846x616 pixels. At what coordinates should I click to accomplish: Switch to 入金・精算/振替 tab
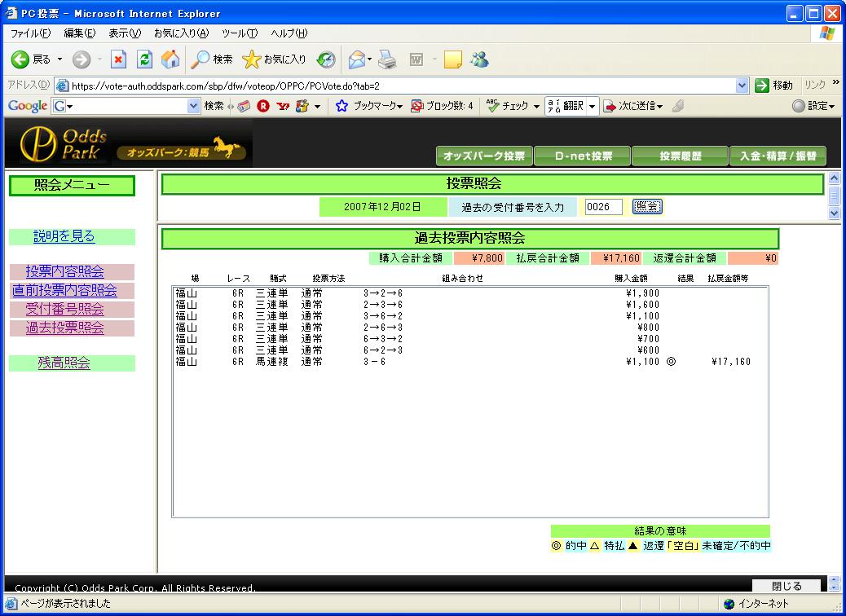778,156
